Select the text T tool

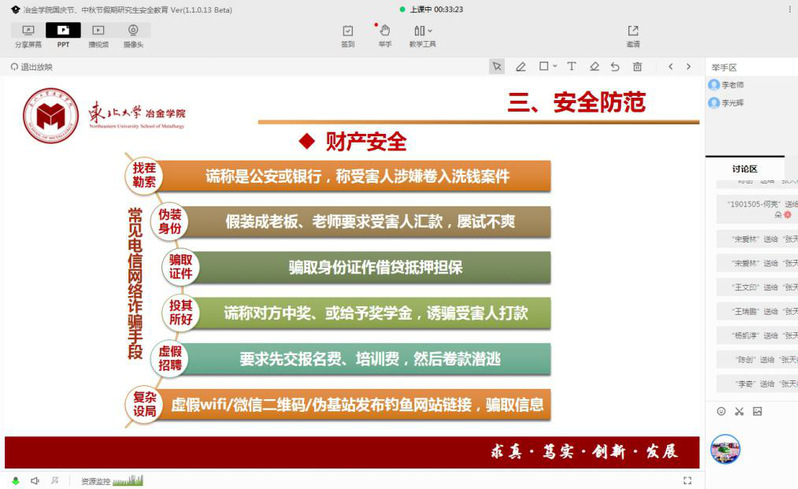572,67
